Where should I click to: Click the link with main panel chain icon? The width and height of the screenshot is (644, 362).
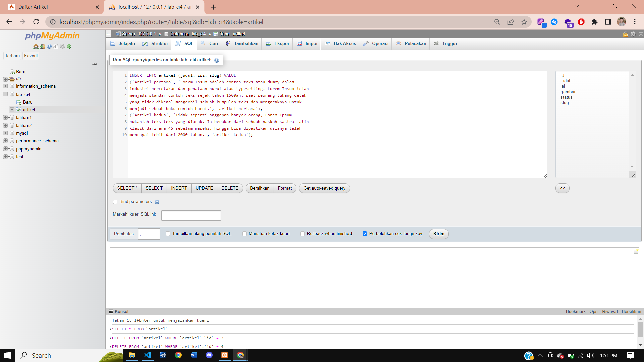[x=95, y=64]
